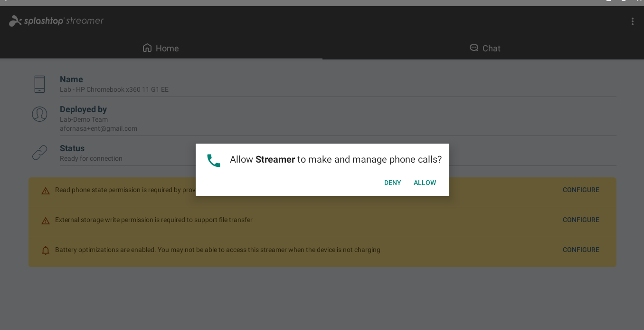Click the 'External storage write permission' message

(x=154, y=220)
